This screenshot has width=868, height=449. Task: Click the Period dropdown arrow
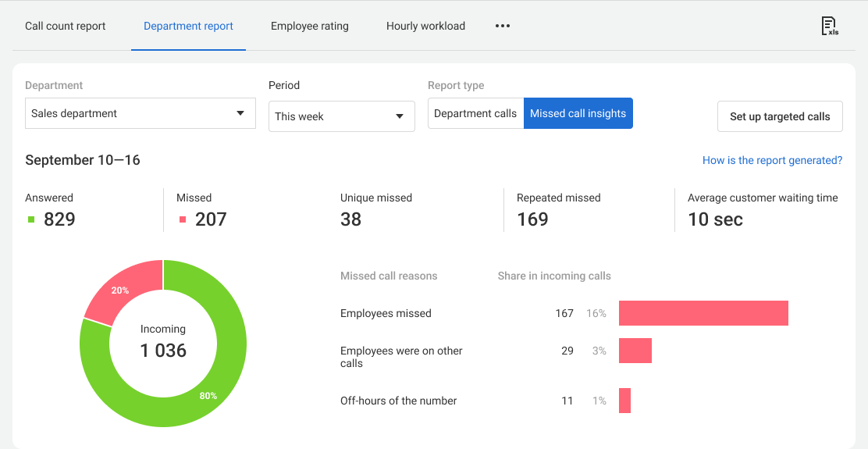point(400,116)
